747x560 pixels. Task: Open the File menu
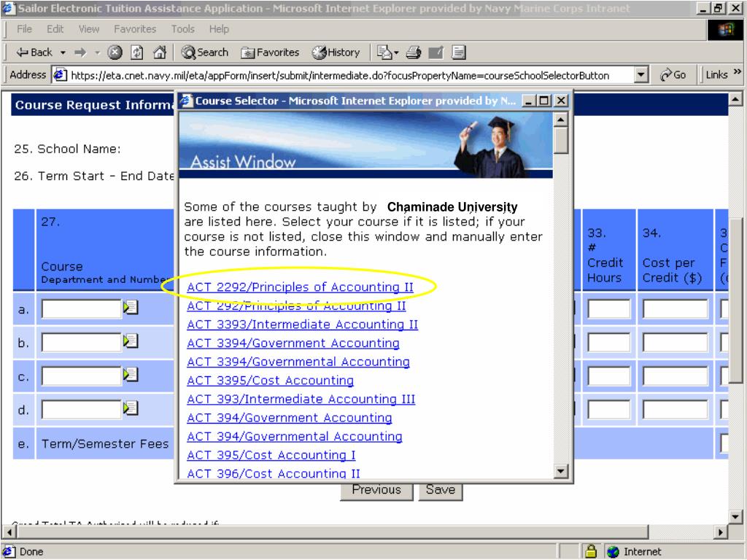(24, 29)
